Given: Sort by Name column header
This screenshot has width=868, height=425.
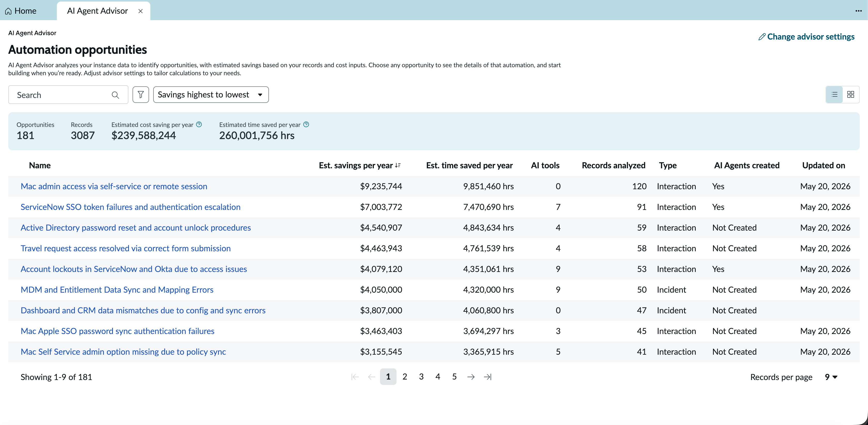Looking at the screenshot, I should click(x=40, y=165).
